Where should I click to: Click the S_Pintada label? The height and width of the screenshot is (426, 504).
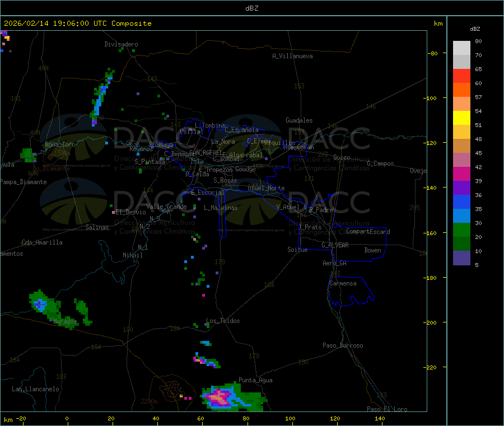(150, 162)
